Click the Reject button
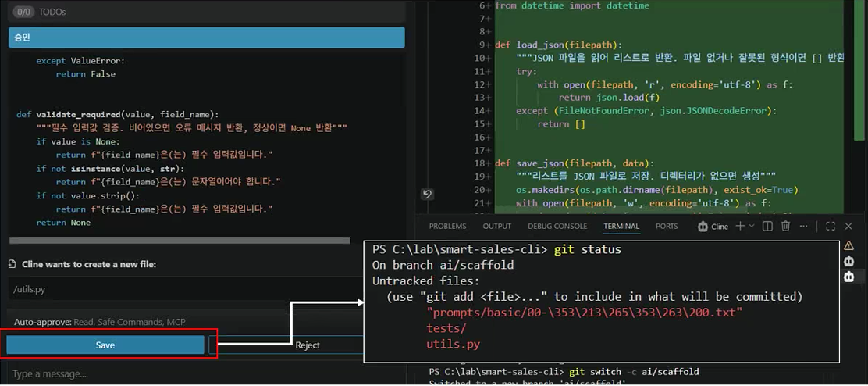The width and height of the screenshot is (868, 386). coord(286,345)
